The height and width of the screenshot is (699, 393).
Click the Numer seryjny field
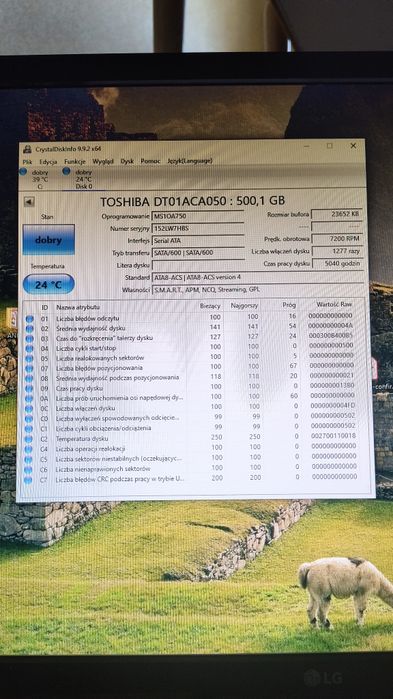coord(197,228)
